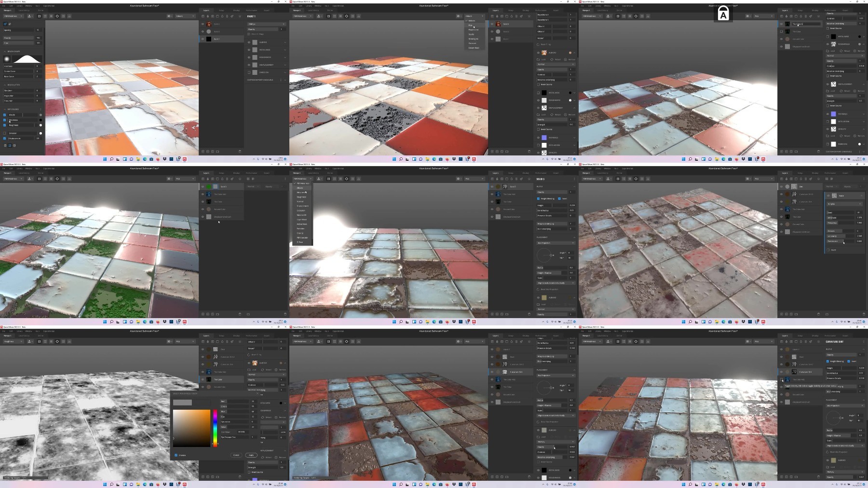Click the three-dot menu next to Set Colors in the Paint 1 window
Viewport: 868px width, 488px height.
(41, 109)
